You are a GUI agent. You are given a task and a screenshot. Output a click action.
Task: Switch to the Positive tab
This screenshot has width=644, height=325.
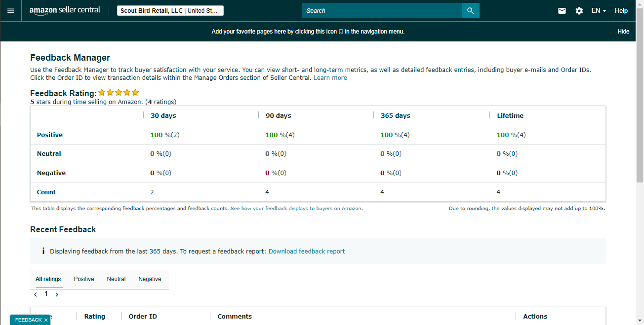84,279
